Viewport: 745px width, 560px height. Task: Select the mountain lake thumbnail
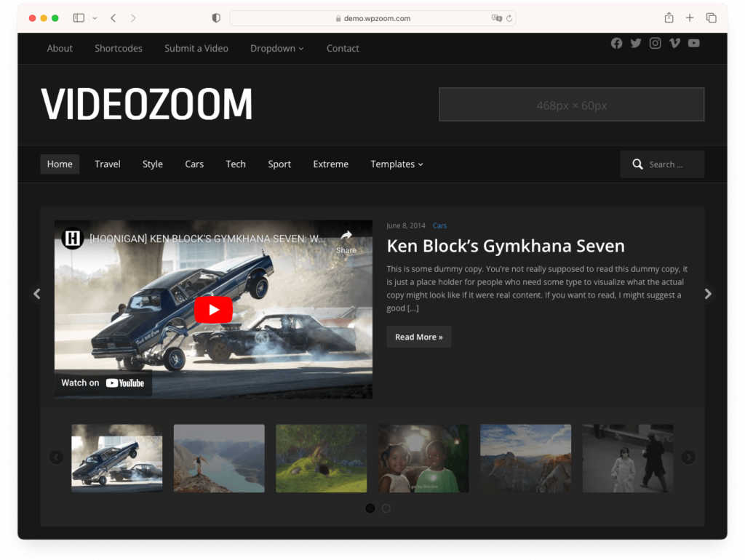click(219, 458)
